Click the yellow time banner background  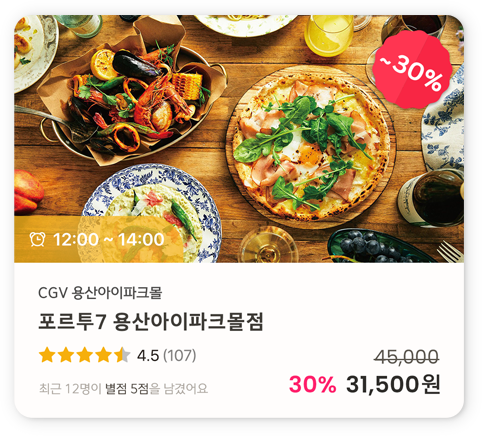click(99, 239)
